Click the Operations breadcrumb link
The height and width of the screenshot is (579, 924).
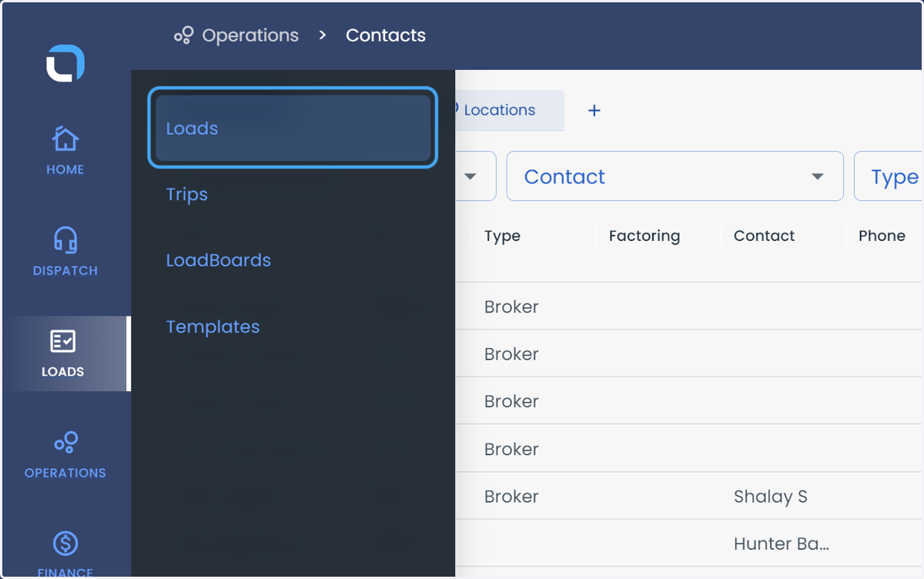click(250, 35)
